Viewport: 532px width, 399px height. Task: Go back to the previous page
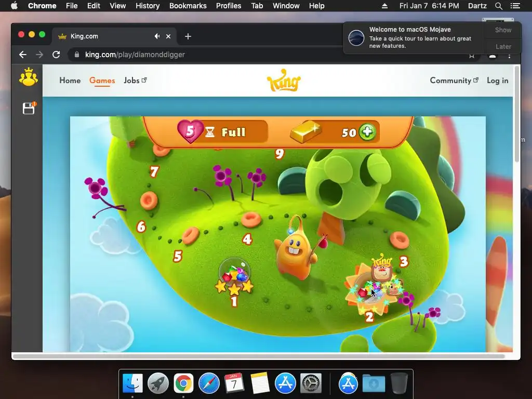tap(23, 55)
